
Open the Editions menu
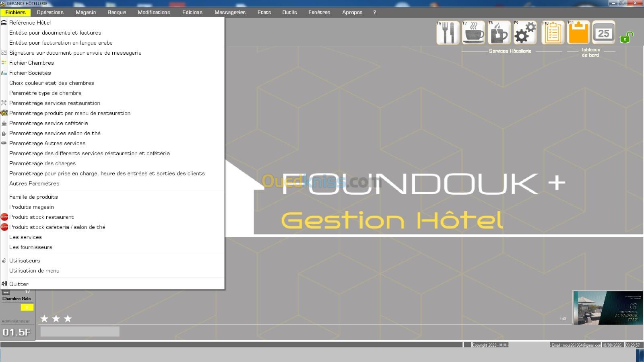click(192, 12)
